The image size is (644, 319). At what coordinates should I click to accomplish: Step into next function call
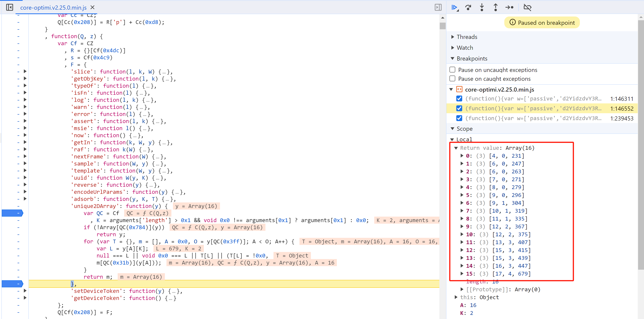click(x=482, y=7)
